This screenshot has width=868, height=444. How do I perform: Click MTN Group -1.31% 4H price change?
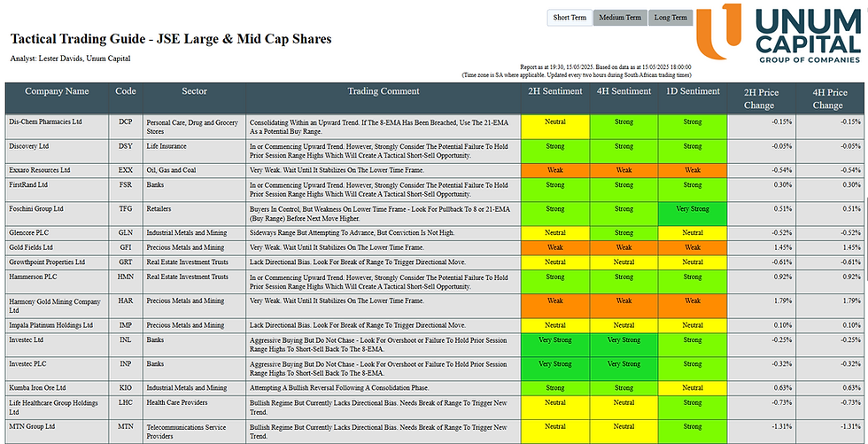(850, 427)
